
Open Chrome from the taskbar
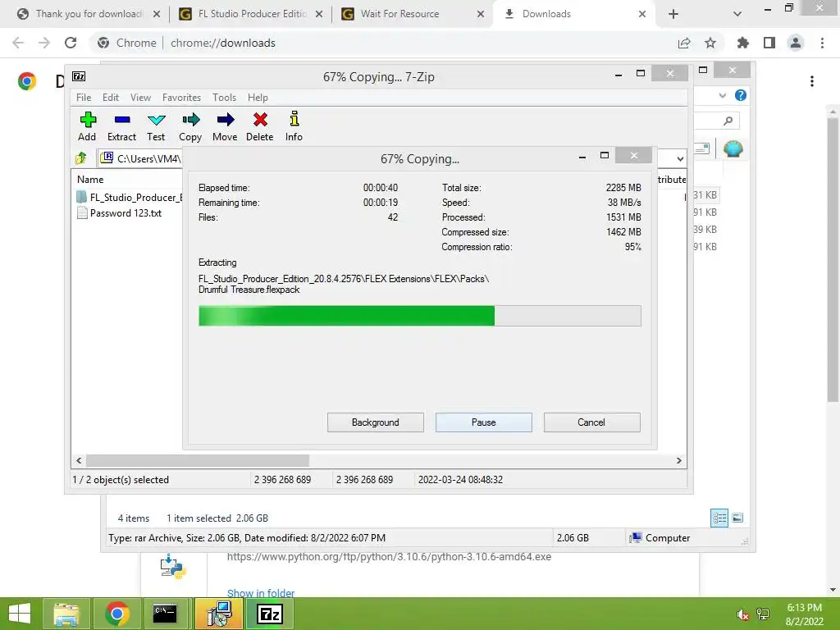tap(117, 614)
